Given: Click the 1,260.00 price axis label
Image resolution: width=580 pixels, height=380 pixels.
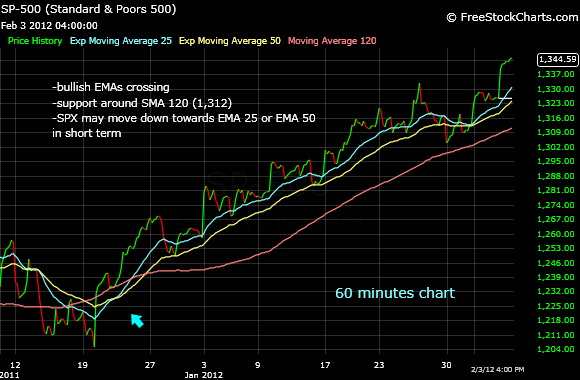Looking at the screenshot, I should [x=556, y=234].
